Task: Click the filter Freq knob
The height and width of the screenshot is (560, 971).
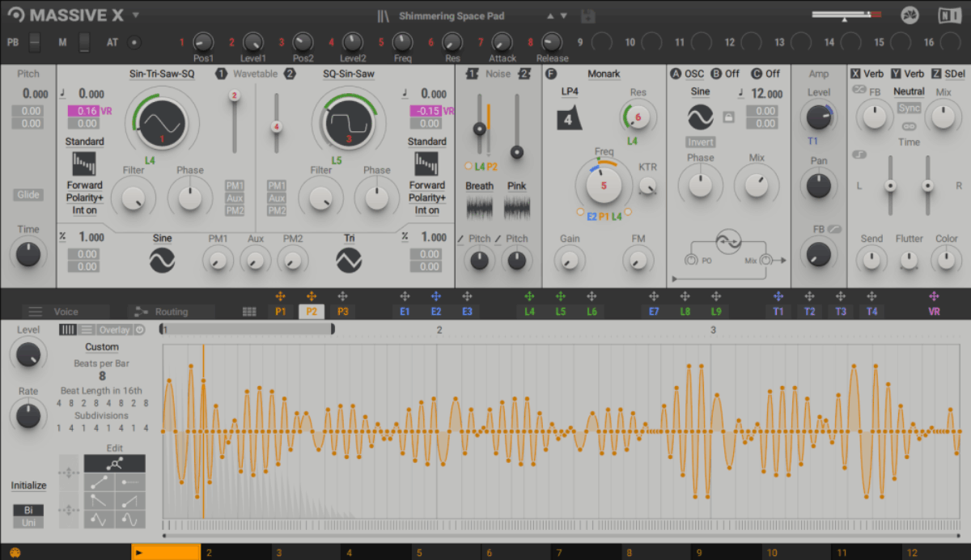Action: (x=603, y=185)
